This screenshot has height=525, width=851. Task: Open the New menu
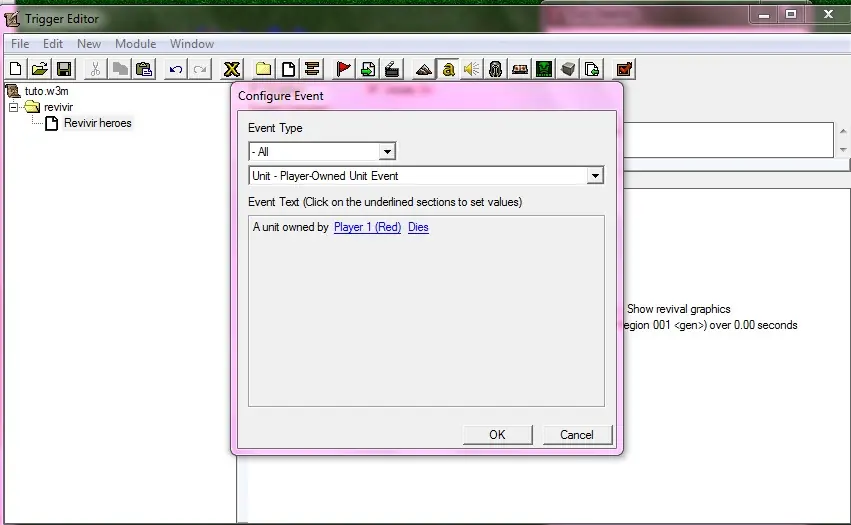click(x=89, y=43)
